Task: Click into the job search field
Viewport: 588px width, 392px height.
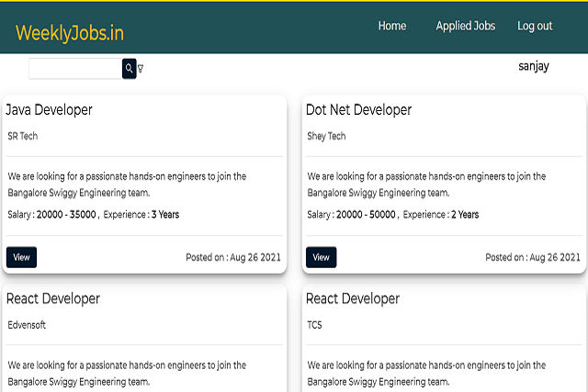Action: [x=75, y=69]
